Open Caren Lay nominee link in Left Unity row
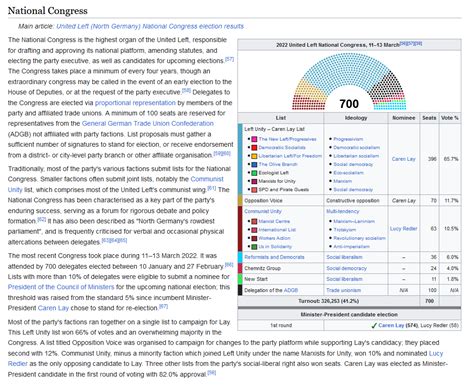Viewport: 474px width, 386px height. pyautogui.click(x=403, y=159)
